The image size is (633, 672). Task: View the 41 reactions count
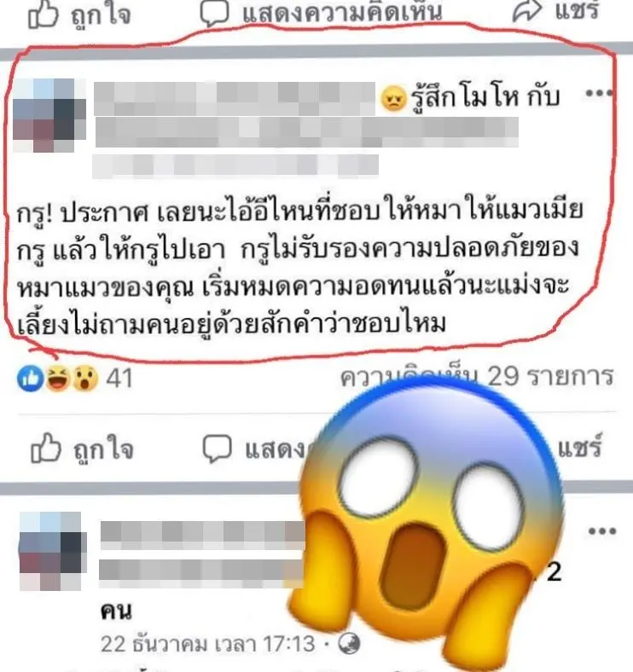tap(119, 379)
